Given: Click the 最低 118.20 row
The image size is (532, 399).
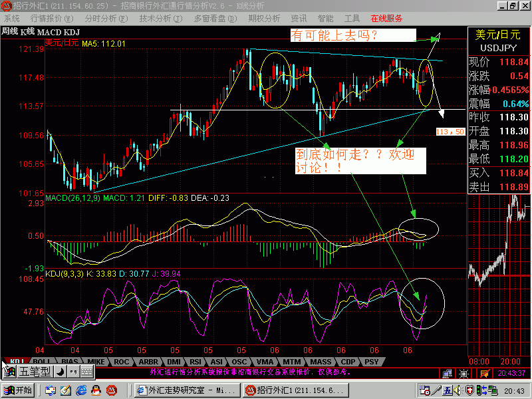Looking at the screenshot, I should tap(498, 159).
